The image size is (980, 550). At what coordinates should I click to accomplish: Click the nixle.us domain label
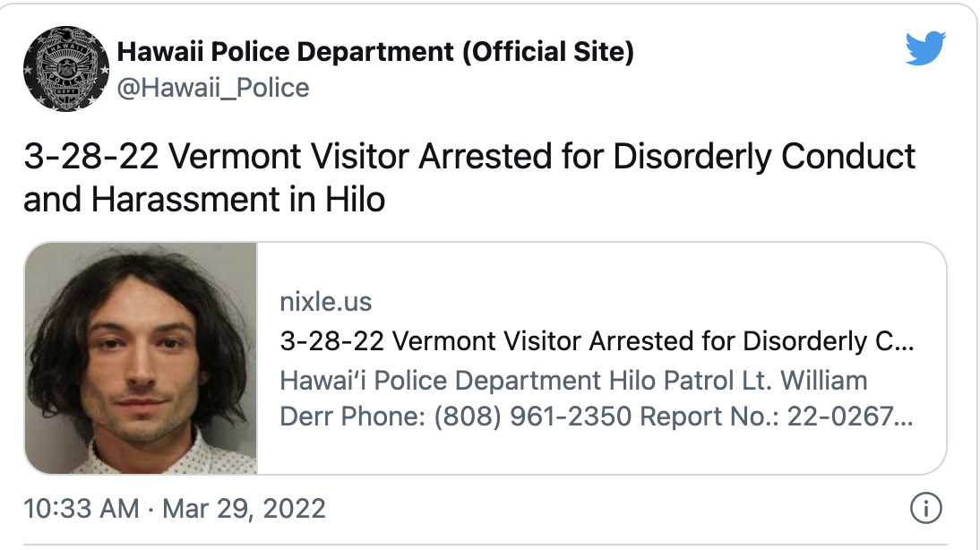click(x=325, y=302)
